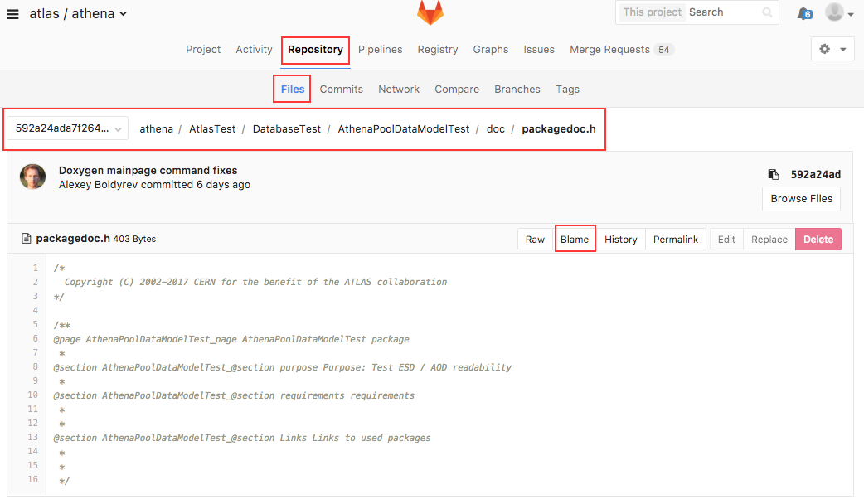
Task: Click line number 1
Action: 36,269
